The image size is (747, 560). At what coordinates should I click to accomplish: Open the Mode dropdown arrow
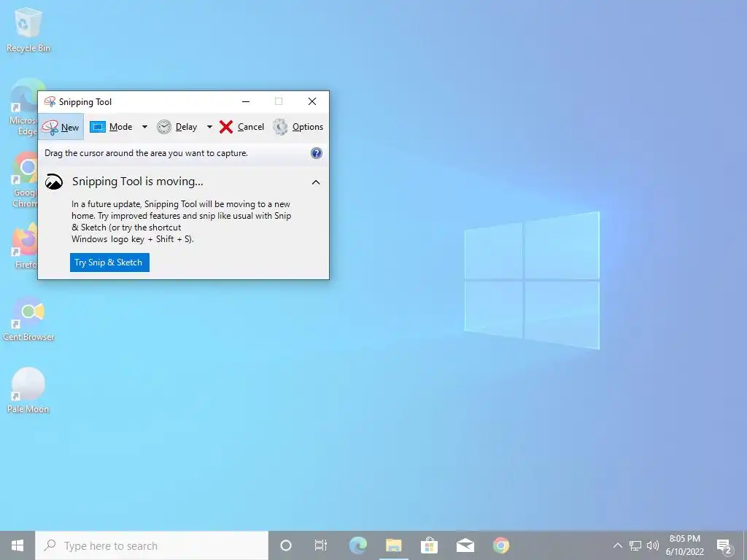(144, 127)
